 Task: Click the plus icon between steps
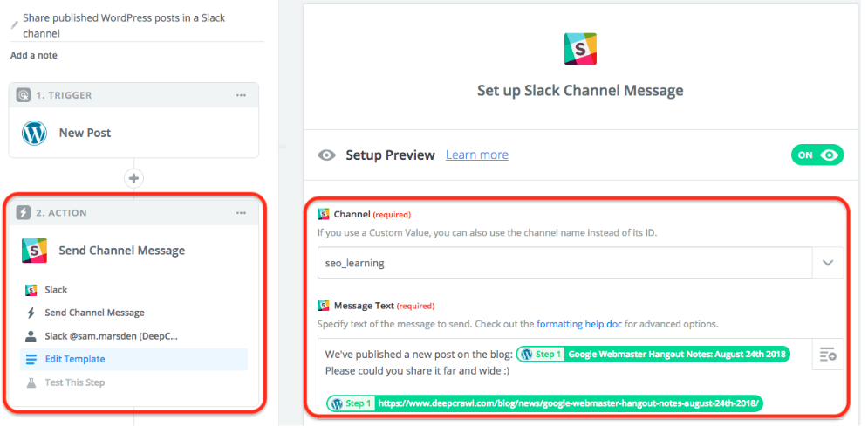tap(133, 178)
